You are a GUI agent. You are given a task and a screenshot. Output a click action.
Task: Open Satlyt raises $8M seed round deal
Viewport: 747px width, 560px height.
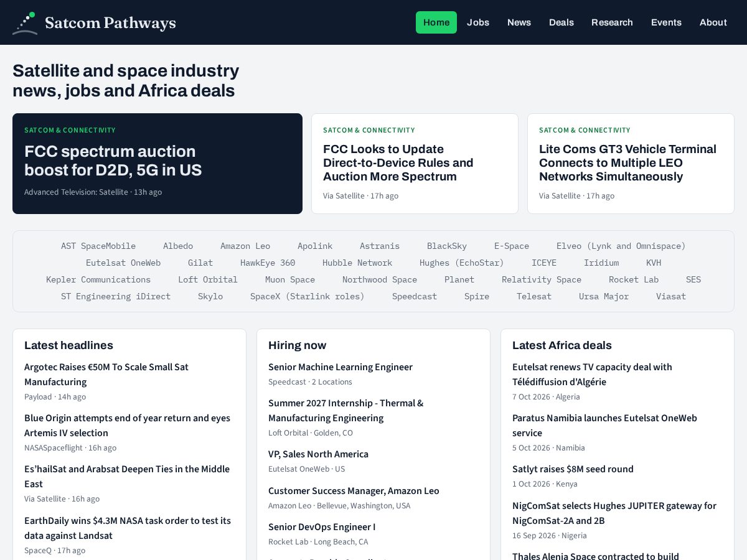tap(573, 469)
